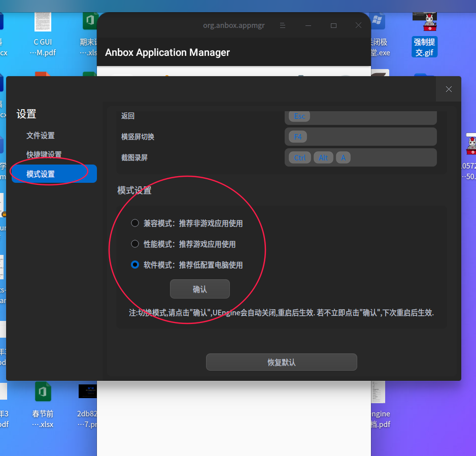The image size is (476, 456).
Task: Click the 返回 Esc shortcut field
Action: (361, 117)
